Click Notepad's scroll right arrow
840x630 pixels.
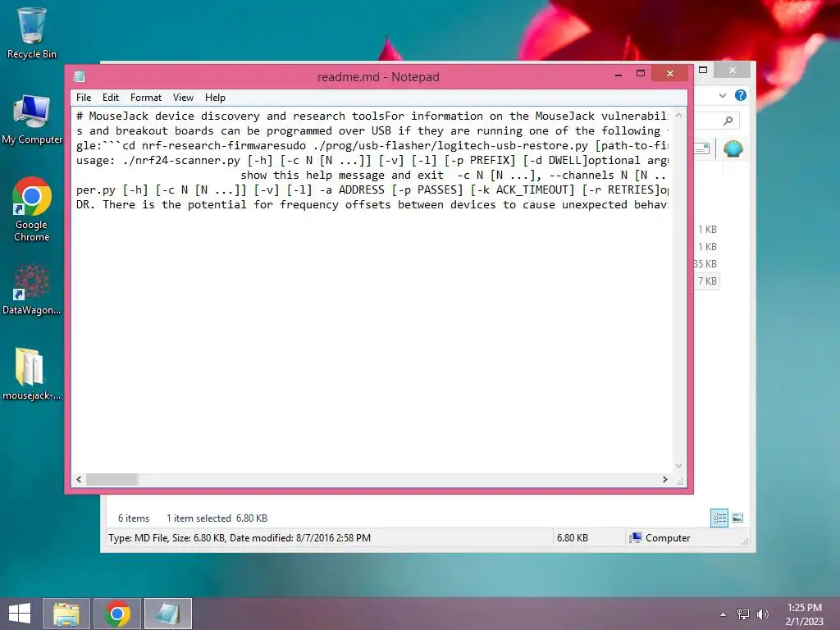tap(664, 479)
